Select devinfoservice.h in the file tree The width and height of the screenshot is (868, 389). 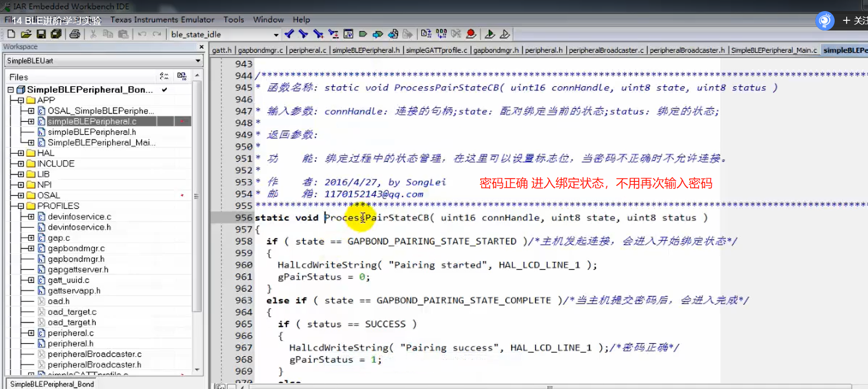pos(79,227)
